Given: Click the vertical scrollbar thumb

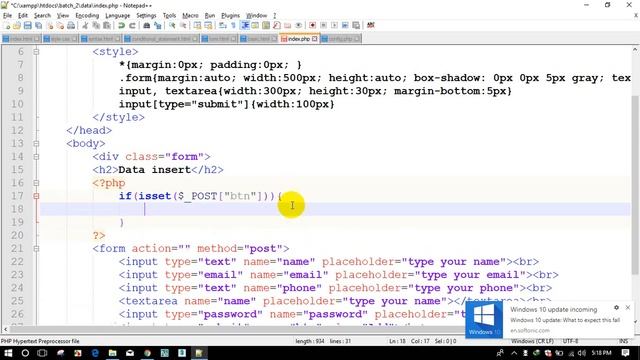Looking at the screenshot, I should click(x=635, y=184).
